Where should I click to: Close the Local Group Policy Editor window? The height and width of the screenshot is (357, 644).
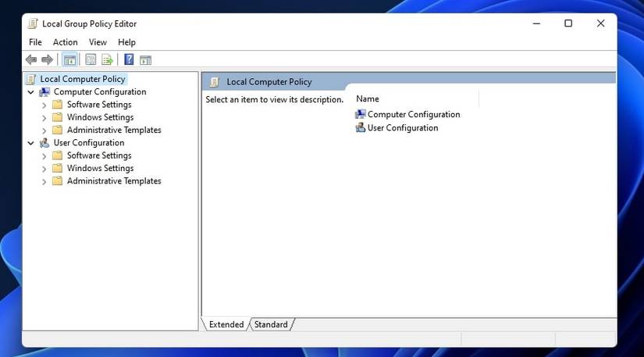click(x=600, y=23)
